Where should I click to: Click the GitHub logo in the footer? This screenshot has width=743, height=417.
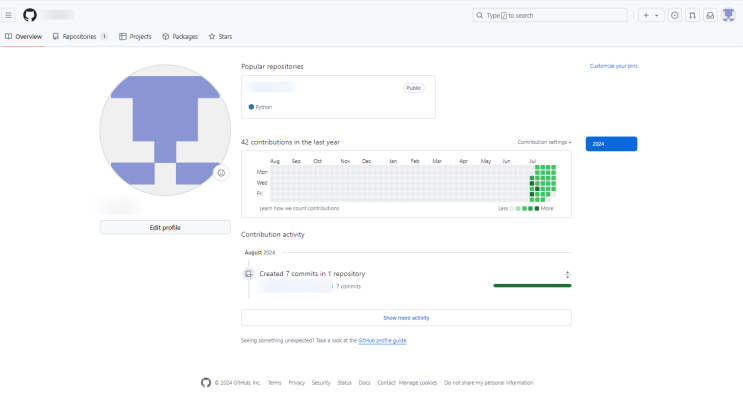(x=206, y=382)
